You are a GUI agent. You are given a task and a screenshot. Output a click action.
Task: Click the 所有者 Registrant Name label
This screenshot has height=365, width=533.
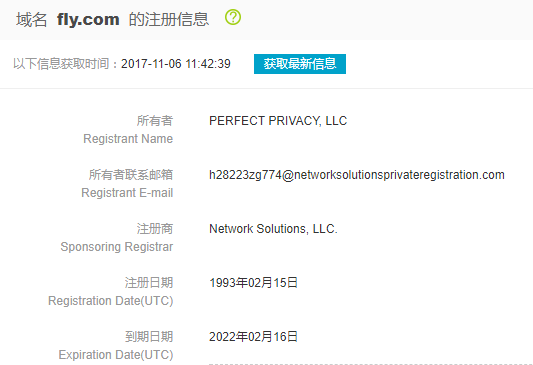pos(128,130)
